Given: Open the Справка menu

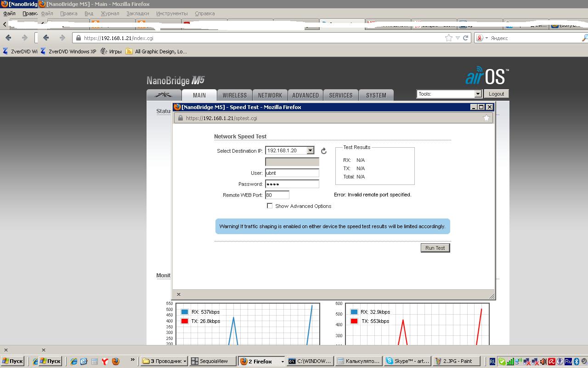Looking at the screenshot, I should pyautogui.click(x=205, y=13).
